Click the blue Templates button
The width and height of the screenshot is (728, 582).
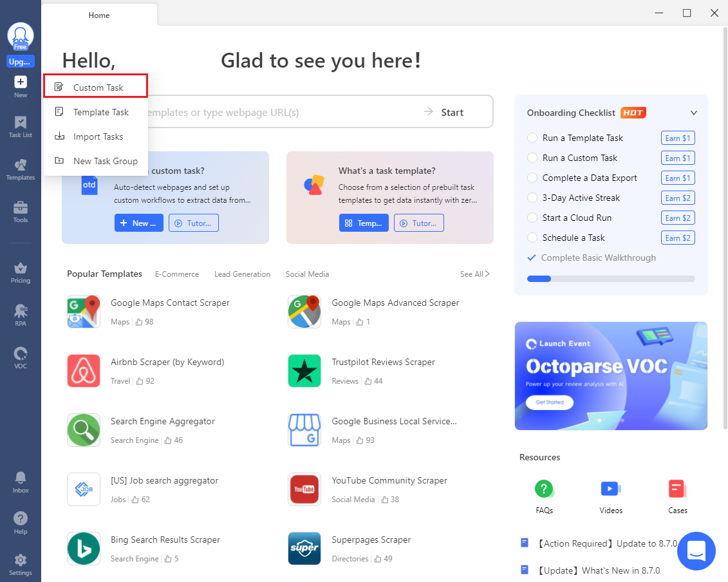[x=364, y=223]
